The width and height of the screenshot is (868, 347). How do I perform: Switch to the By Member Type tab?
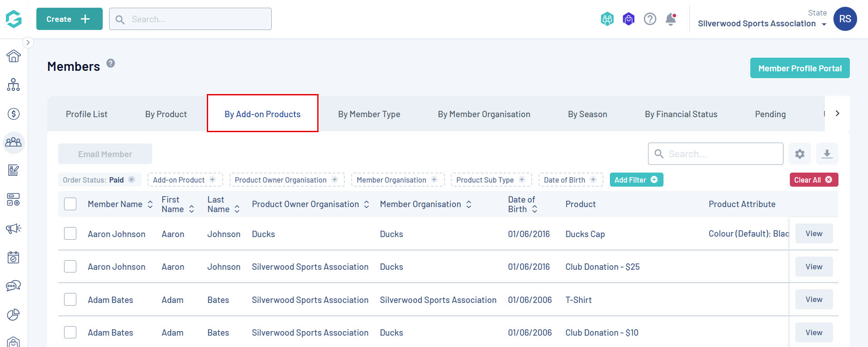click(x=369, y=114)
